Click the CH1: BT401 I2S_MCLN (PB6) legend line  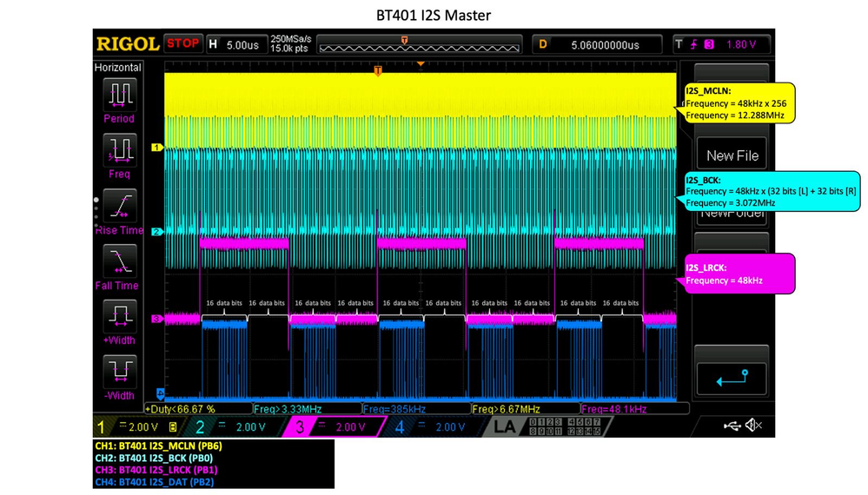pyautogui.click(x=158, y=445)
